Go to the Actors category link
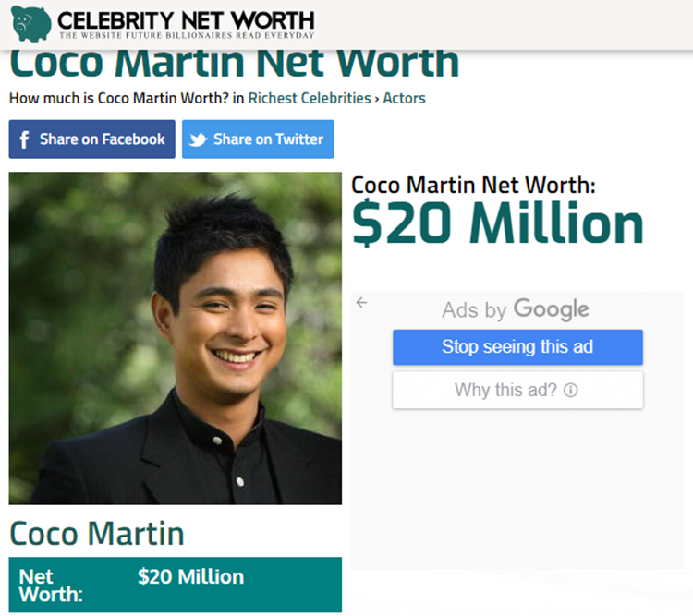 coord(404,98)
